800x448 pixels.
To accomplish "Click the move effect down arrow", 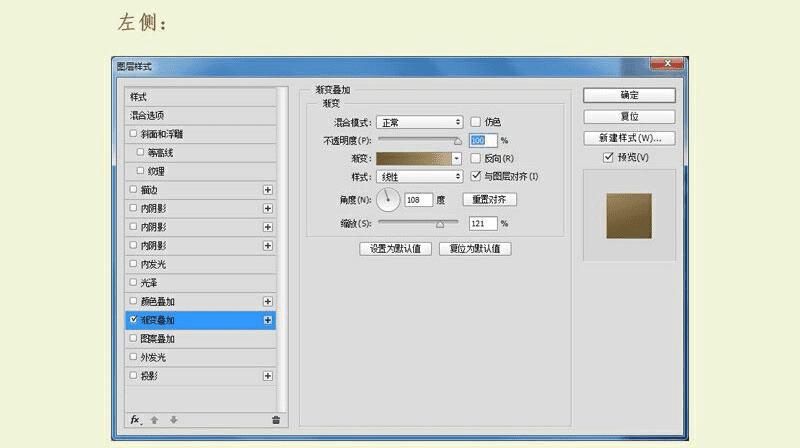I will coord(173,420).
